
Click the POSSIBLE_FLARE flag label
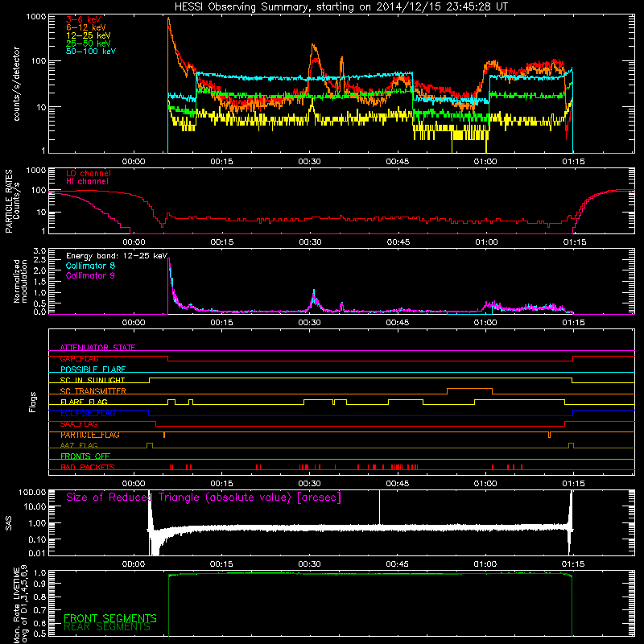click(x=93, y=369)
